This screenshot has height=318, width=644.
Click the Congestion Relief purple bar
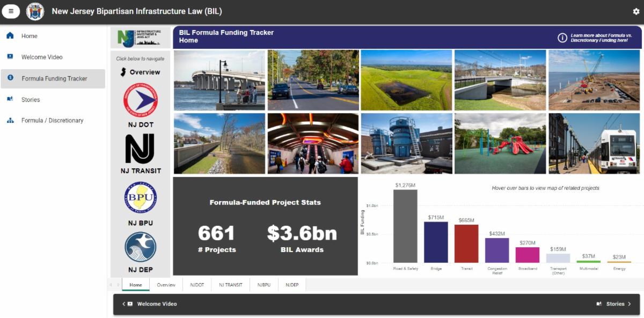[x=497, y=250]
